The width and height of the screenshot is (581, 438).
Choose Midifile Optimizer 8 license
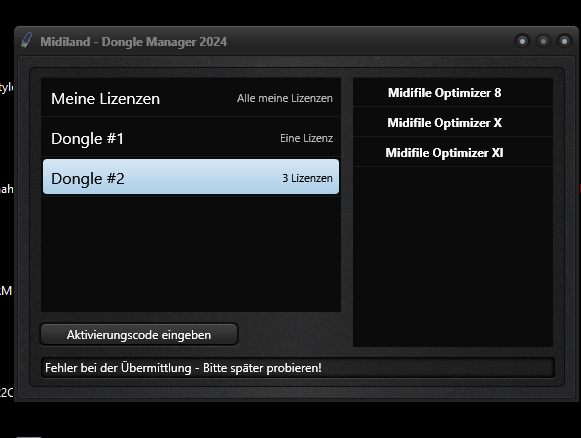coord(453,93)
